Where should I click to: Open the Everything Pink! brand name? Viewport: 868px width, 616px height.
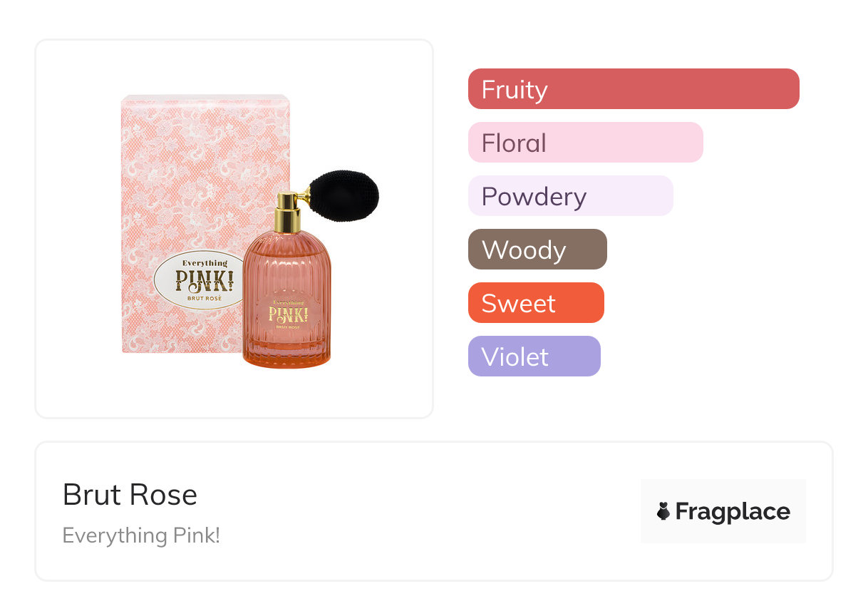[141, 535]
